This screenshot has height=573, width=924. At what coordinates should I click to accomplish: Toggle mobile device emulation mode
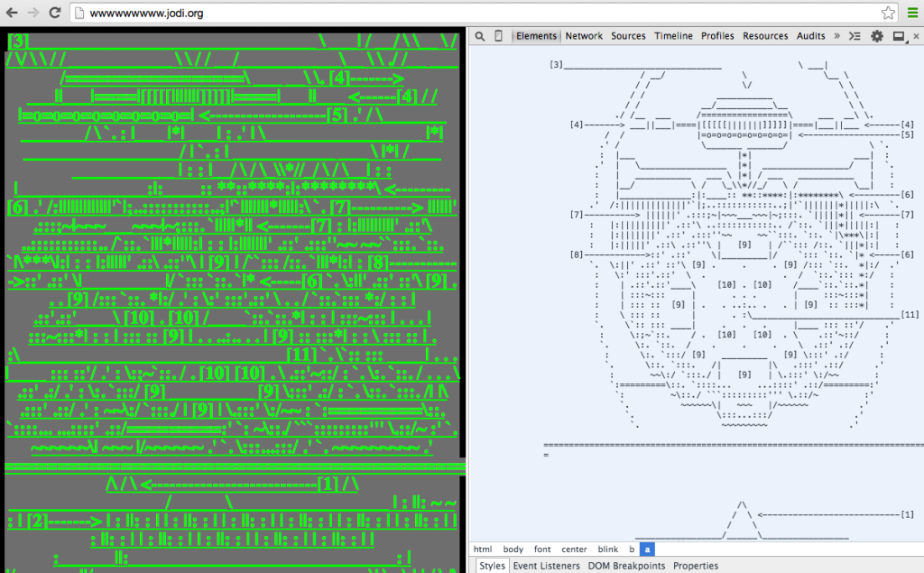498,36
